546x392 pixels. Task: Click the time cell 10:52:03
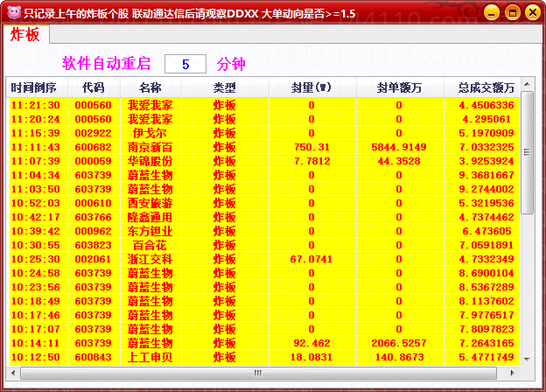click(36, 203)
